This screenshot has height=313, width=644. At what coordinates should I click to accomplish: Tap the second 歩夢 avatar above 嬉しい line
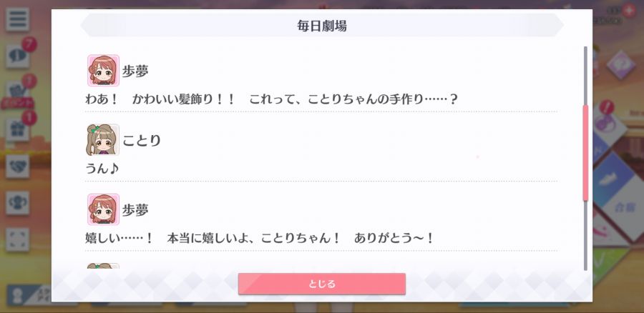coord(103,209)
